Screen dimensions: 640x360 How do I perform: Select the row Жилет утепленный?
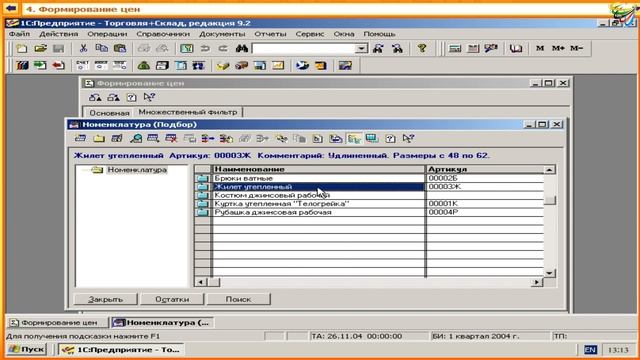point(369,187)
